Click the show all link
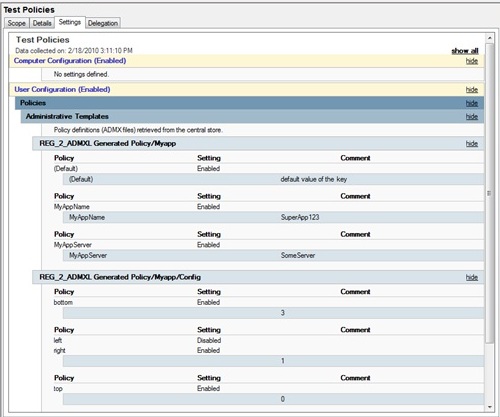500x417 pixels. pos(465,51)
